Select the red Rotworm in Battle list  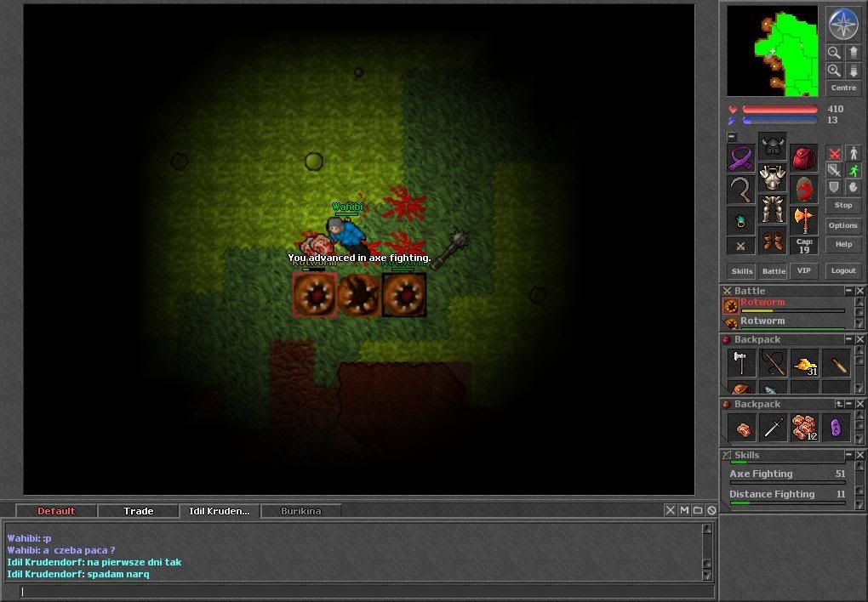786,305
